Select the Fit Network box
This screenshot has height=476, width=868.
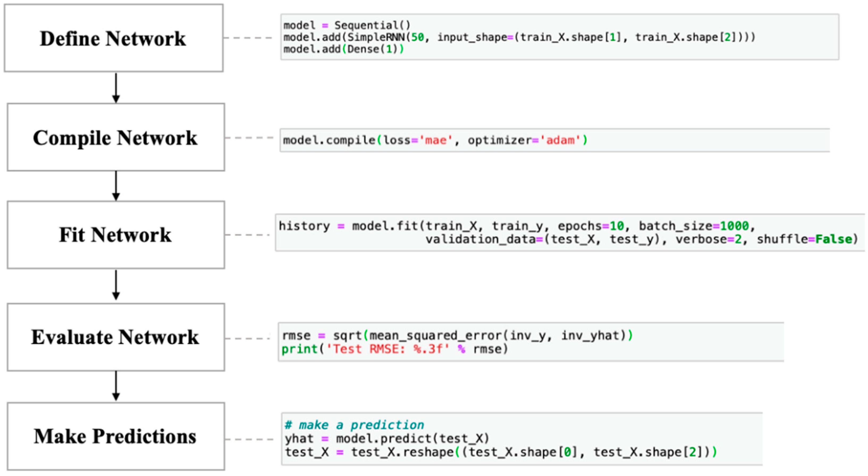[x=116, y=235]
